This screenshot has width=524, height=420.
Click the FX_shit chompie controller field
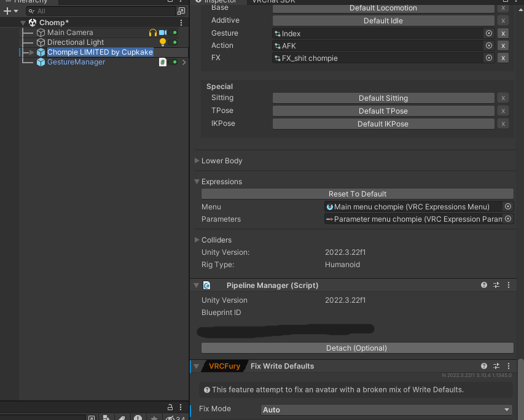pos(378,58)
